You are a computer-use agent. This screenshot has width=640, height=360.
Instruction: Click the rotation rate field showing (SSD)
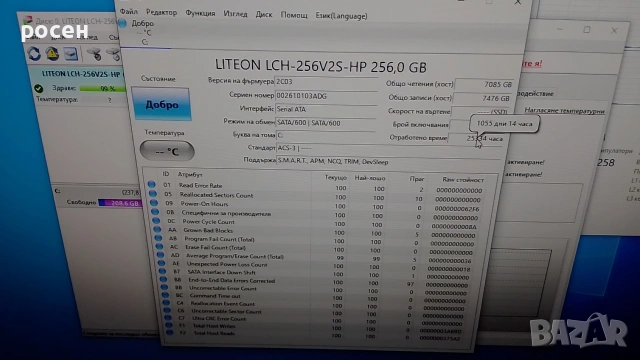pyautogui.click(x=481, y=111)
